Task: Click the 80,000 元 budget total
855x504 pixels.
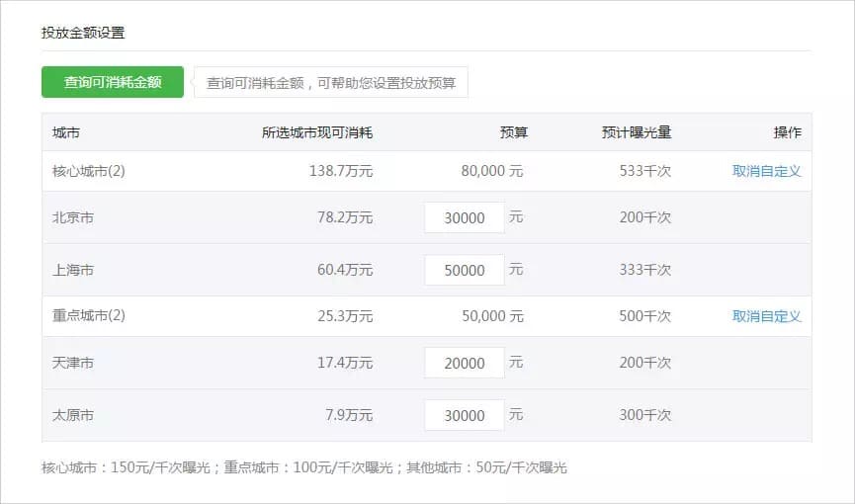Action: pos(492,171)
